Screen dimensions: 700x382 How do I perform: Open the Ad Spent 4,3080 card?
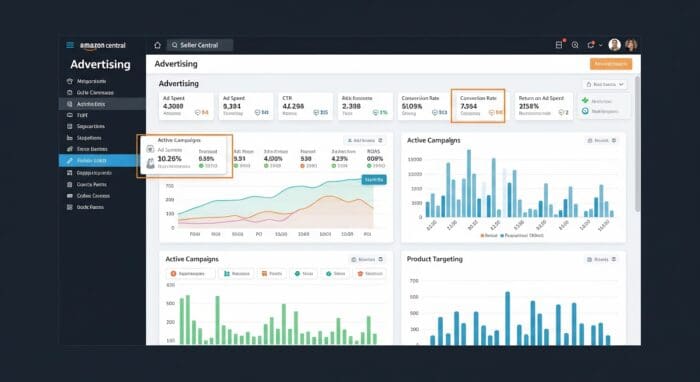[186, 106]
